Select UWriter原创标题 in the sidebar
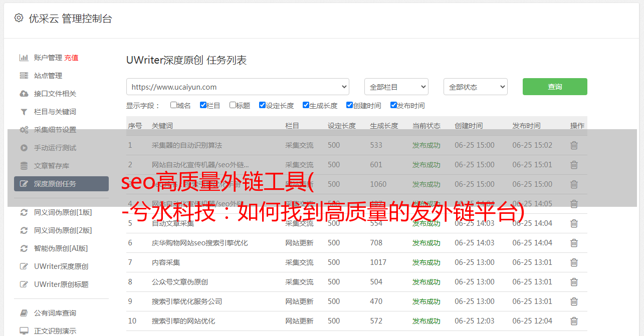 61,284
